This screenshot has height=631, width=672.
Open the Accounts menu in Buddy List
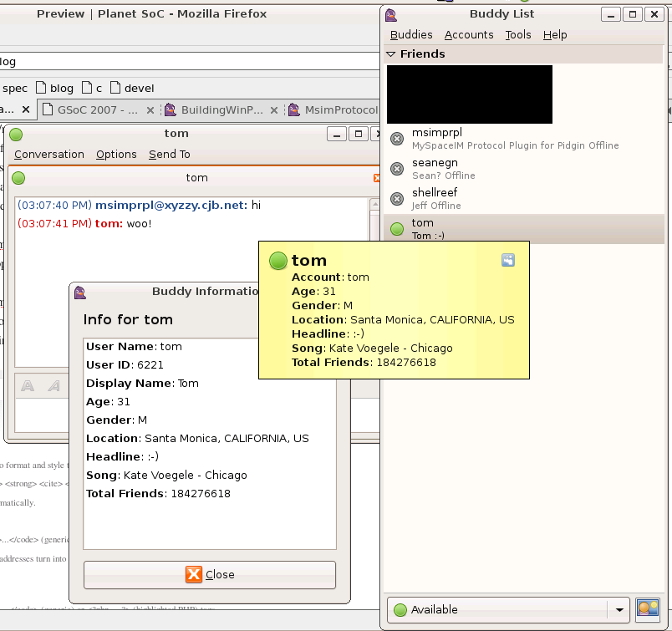coord(468,35)
